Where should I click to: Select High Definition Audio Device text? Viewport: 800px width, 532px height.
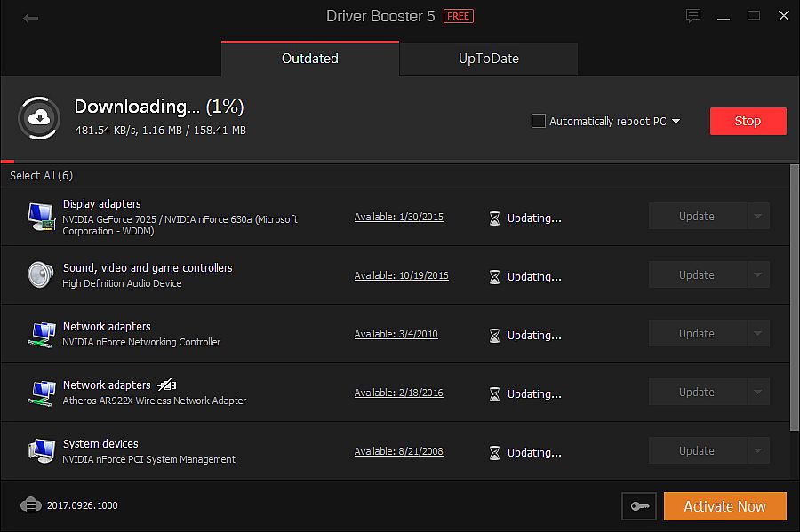pyautogui.click(x=122, y=283)
